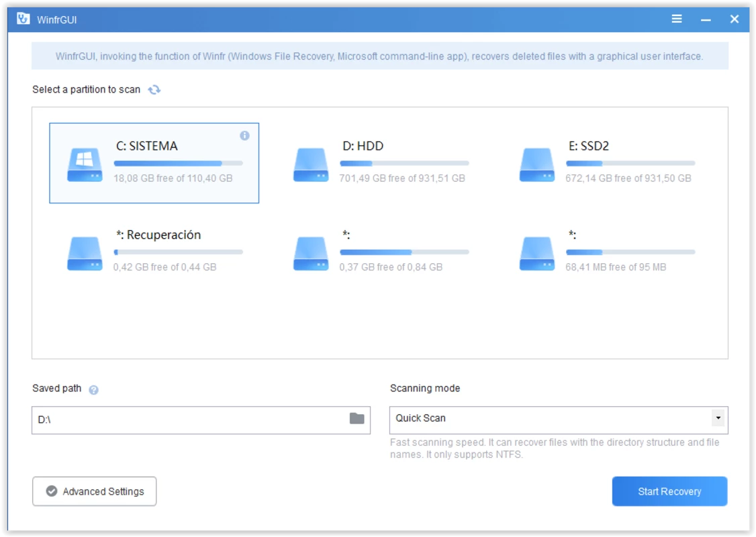The image size is (756, 537).
Task: Click the WinfrGUI description banner
Action: (379, 56)
